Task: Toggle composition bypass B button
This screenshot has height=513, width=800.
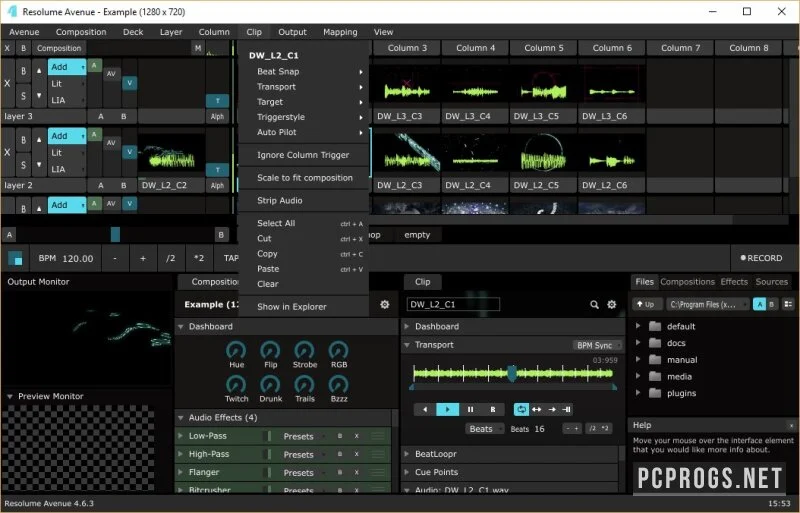Action: tap(23, 48)
